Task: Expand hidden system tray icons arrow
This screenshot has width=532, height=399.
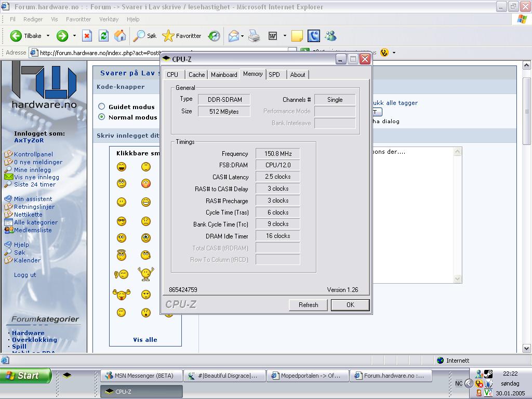Action: tap(469, 383)
